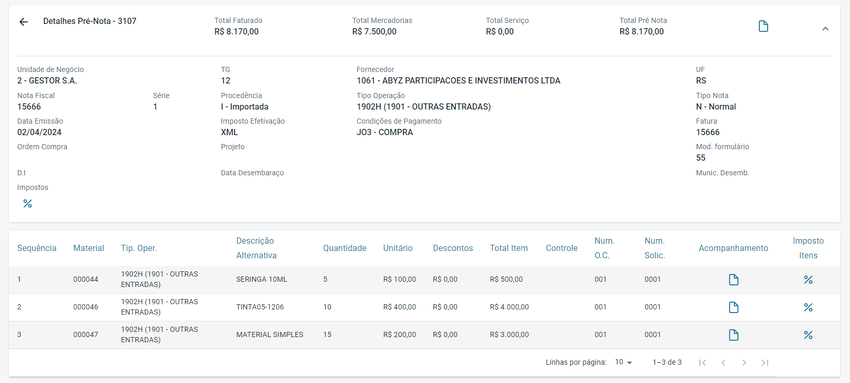Click the R$ 500,00 total item cell
The image size is (850, 383).
click(506, 280)
